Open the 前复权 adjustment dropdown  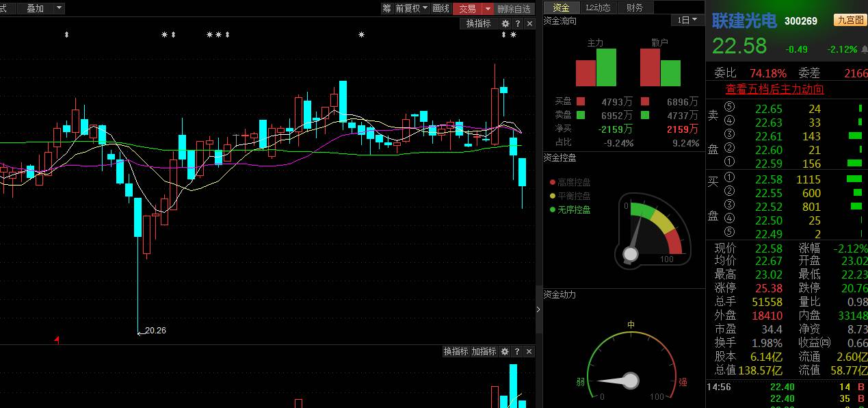tap(412, 8)
